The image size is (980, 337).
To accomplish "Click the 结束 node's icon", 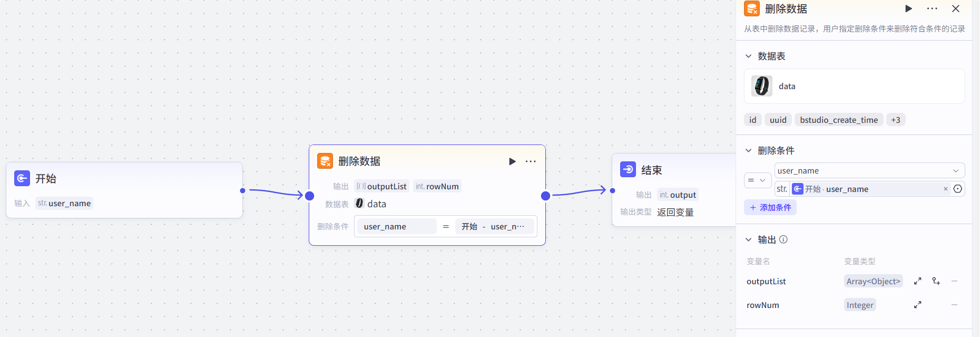I will [628, 170].
